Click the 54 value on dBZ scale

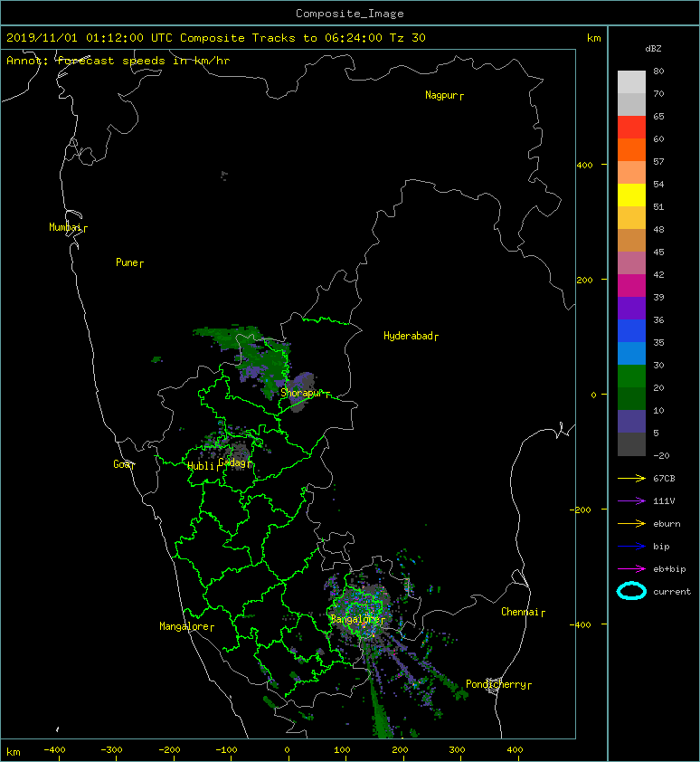pyautogui.click(x=658, y=185)
